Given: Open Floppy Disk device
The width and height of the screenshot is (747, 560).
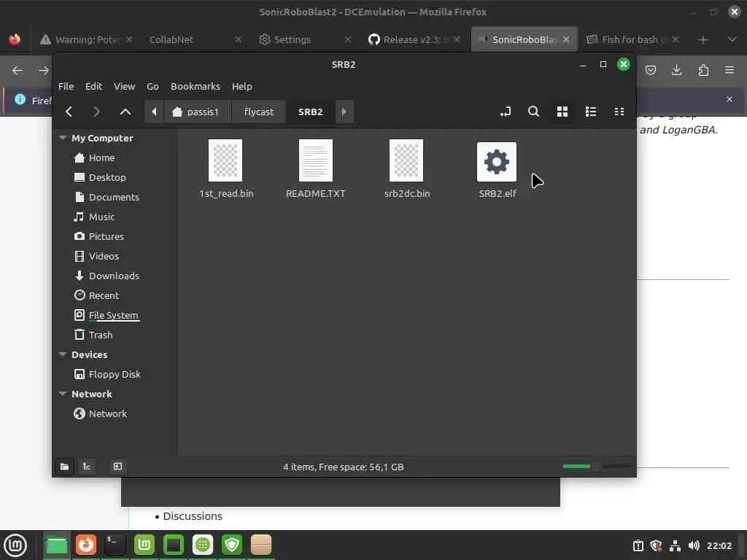Looking at the screenshot, I should [x=115, y=374].
